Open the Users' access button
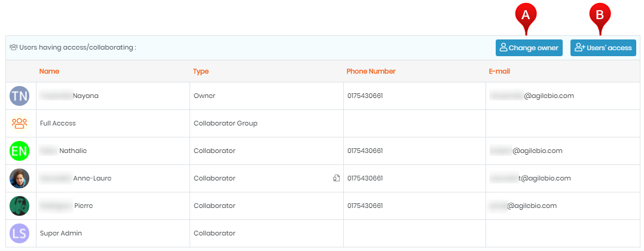Image resolution: width=644 pixels, height=251 pixels. pos(603,48)
